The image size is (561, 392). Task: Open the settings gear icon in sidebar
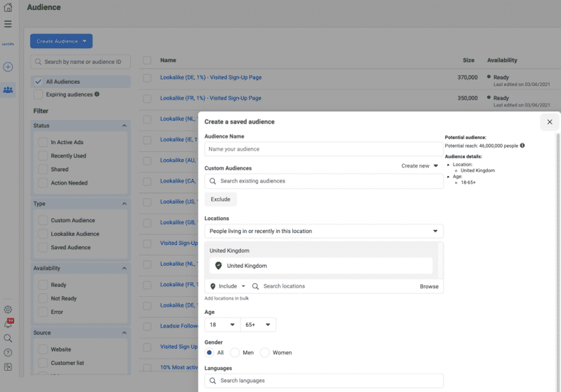(8, 310)
